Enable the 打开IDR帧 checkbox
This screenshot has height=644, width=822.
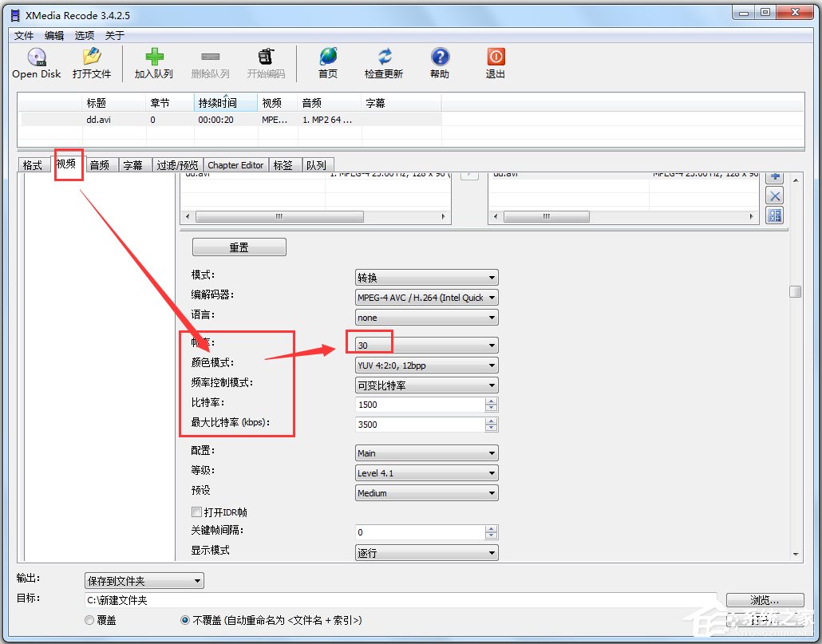click(196, 512)
